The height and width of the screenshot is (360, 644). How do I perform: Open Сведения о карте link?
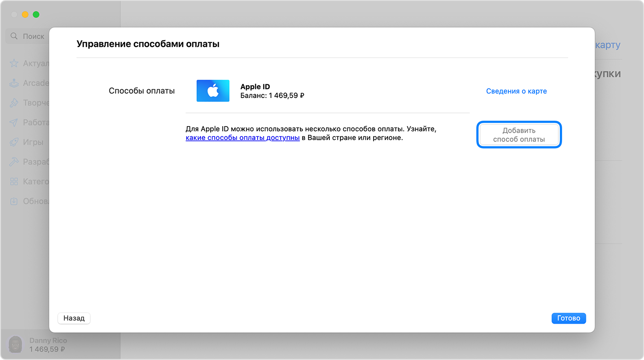click(516, 91)
